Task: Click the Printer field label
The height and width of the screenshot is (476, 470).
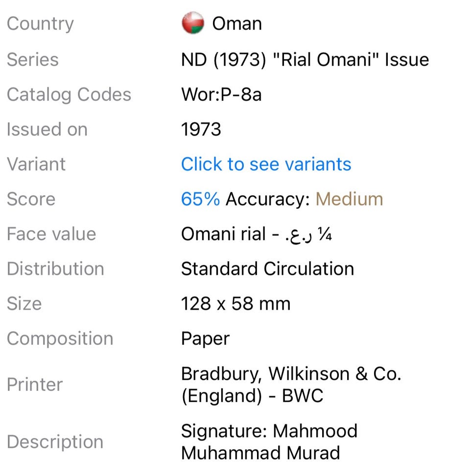Action: point(35,385)
